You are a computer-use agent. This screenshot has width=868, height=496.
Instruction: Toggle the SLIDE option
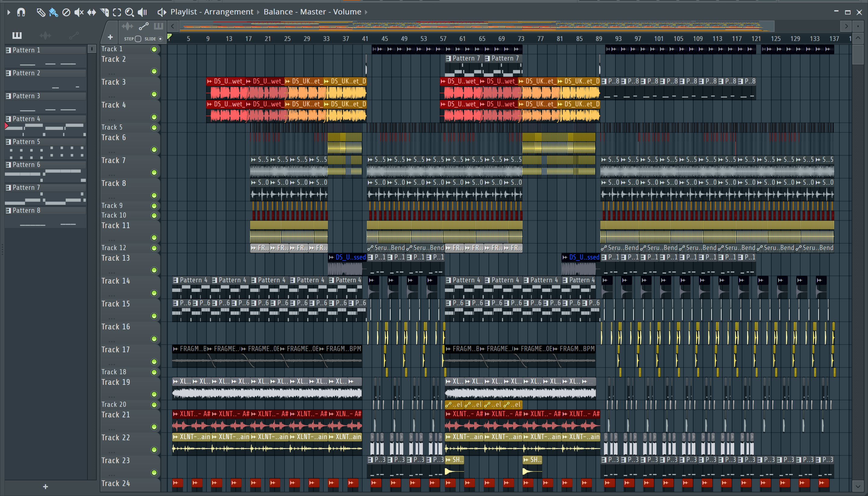(160, 39)
